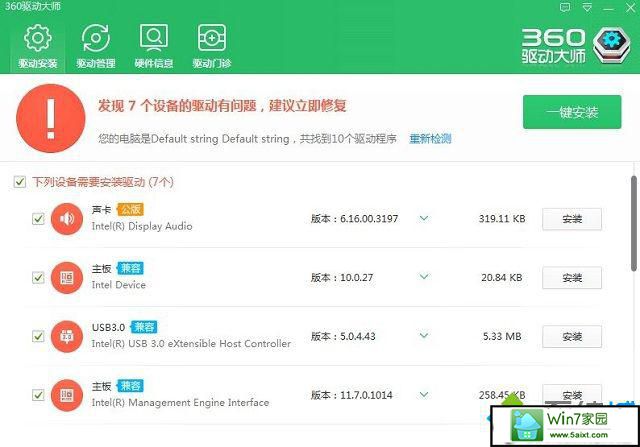Uncheck the Intel Device checkbox
640x447 pixels.
tap(38, 278)
